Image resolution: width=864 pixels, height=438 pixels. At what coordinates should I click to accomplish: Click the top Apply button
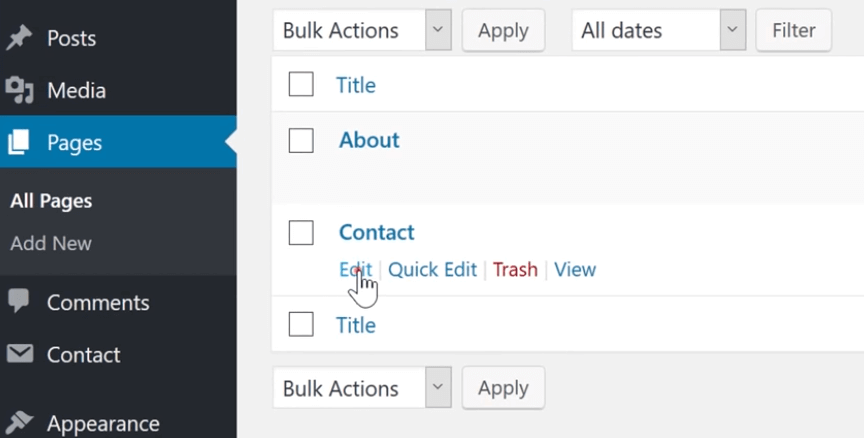[x=503, y=30]
